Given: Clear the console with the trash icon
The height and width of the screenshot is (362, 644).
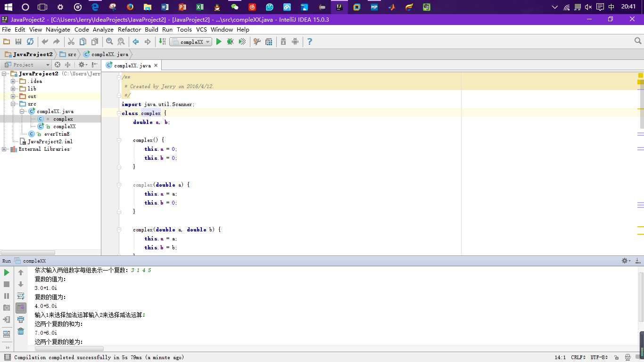Looking at the screenshot, I should (x=21, y=331).
